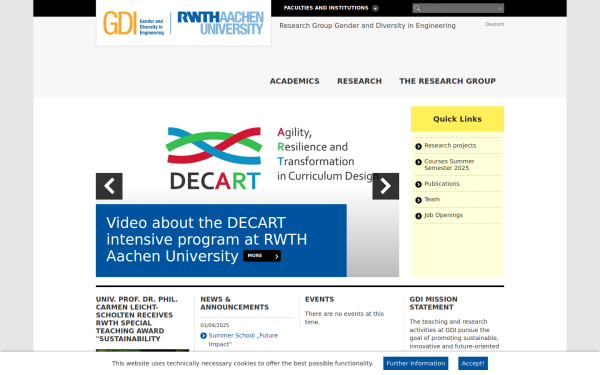Viewport: 600px width, 375px height.
Task: Click the search magnifier icon
Action: (x=417, y=8)
